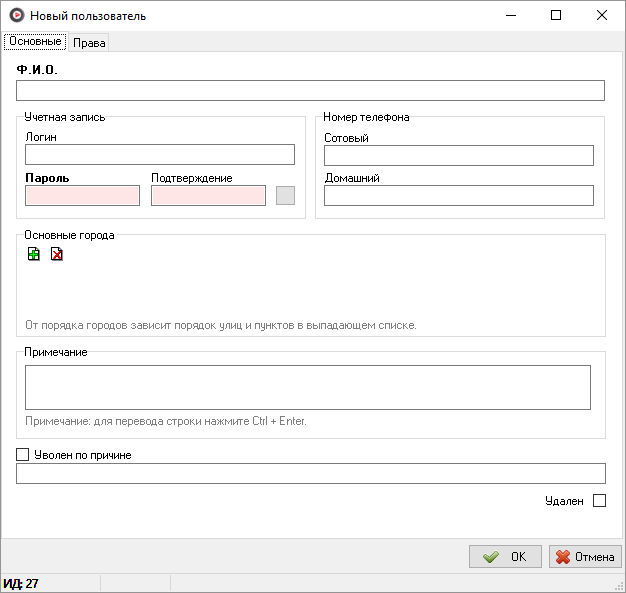Click the dismissal reason text field
This screenshot has width=626, height=593.
pyautogui.click(x=310, y=474)
